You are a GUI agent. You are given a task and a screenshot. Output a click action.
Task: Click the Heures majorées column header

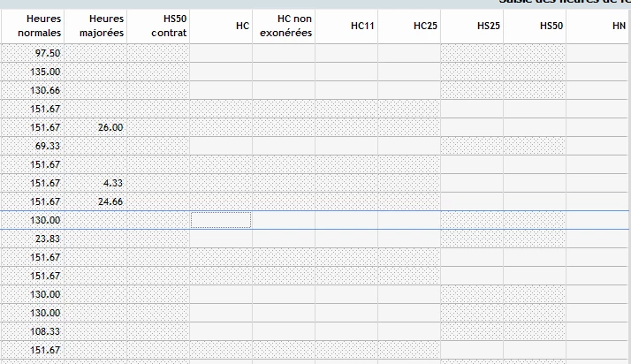[95, 27]
